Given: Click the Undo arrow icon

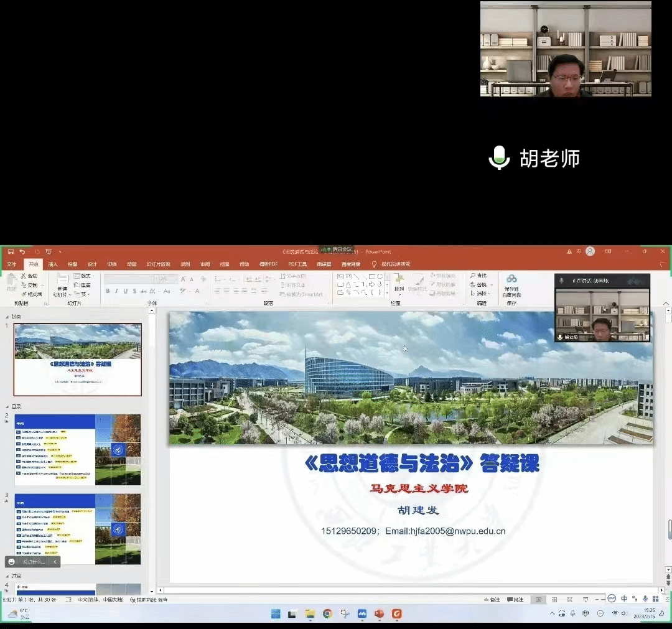Looking at the screenshot, I should [22, 252].
